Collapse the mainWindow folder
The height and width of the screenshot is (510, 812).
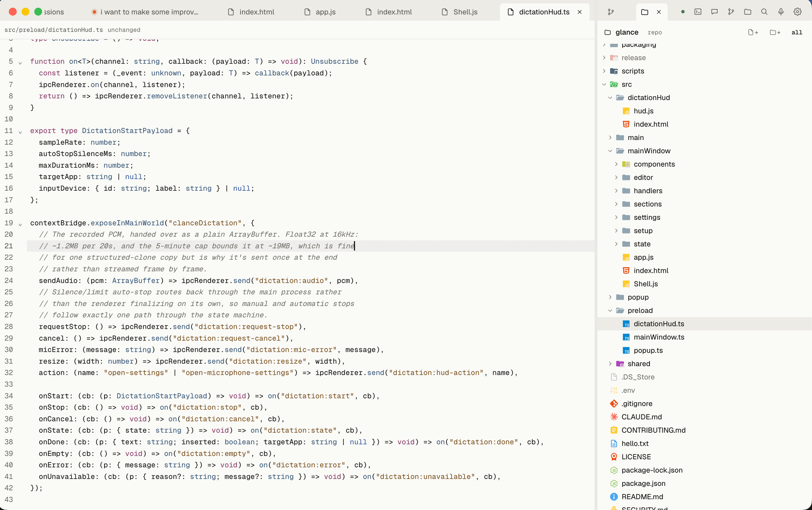tap(610, 151)
